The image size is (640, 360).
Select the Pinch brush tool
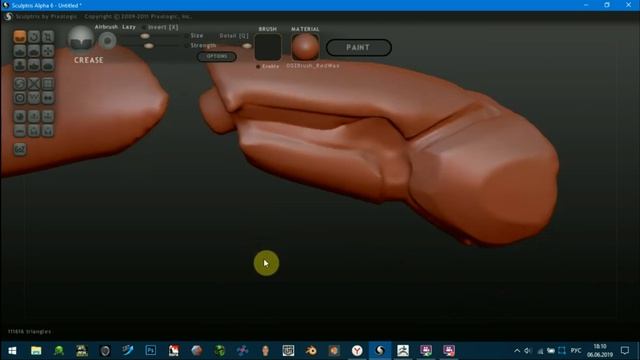[34, 65]
